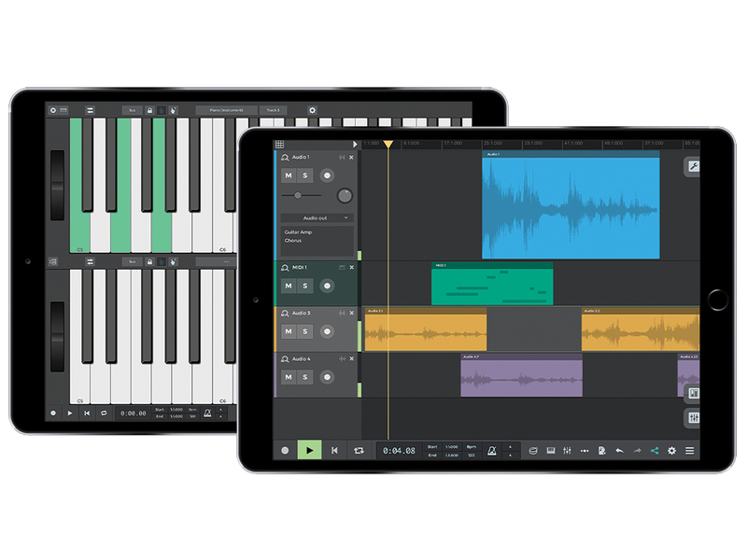Open the Piano instrument selector on keyboard
Viewport: 747px width, 560px height.
tap(225, 110)
